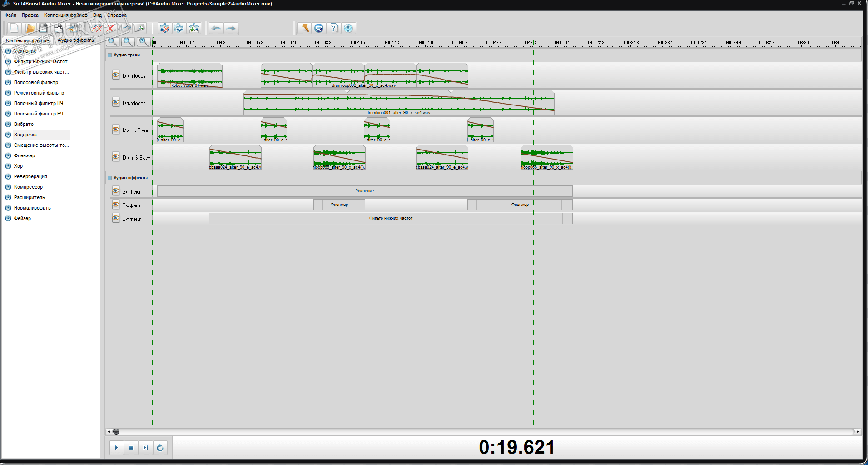Screen dimensions: 868x465
Task: Toggle eye on Drumloops track with drumloop001 clip
Action: click(x=116, y=103)
